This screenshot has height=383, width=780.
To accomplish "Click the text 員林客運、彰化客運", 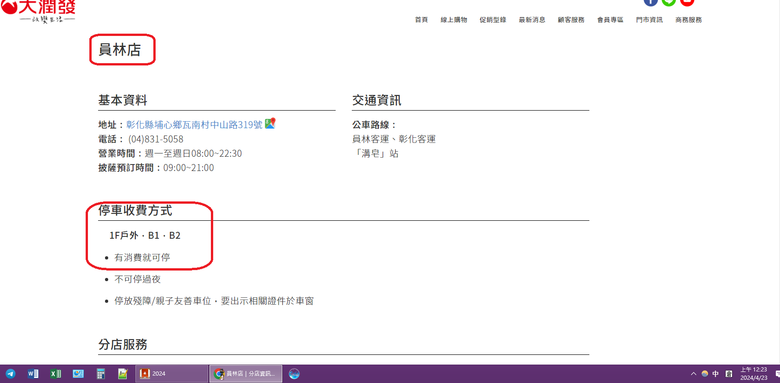I will coord(394,139).
